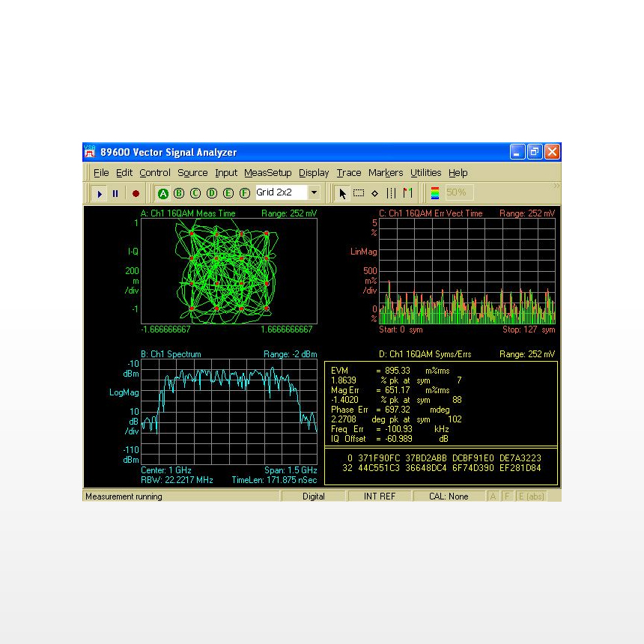The height and width of the screenshot is (644, 644).
Task: Open the Source menu
Action: click(x=192, y=173)
